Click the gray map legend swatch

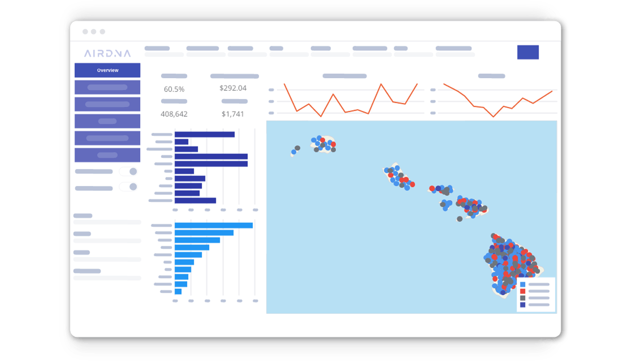(x=522, y=298)
